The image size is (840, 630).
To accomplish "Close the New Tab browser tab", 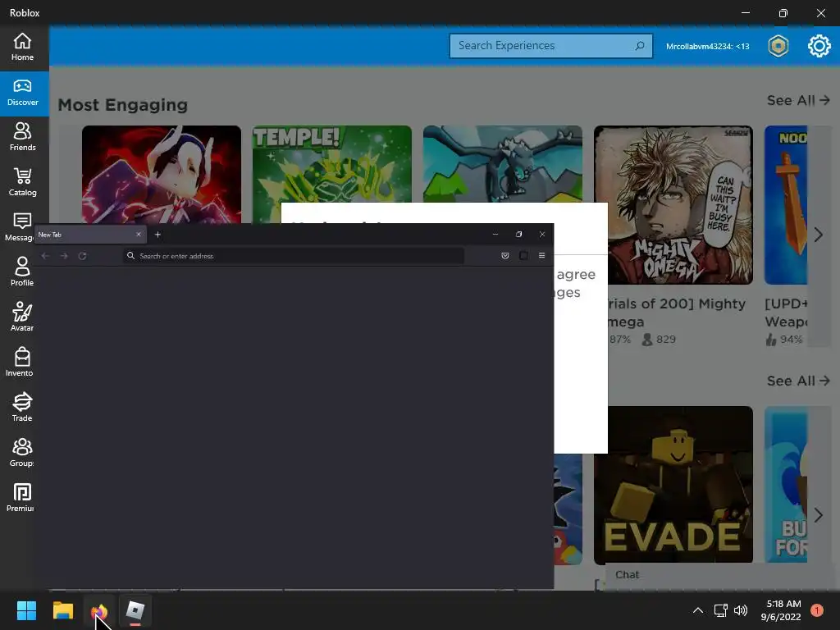I will coord(139,234).
